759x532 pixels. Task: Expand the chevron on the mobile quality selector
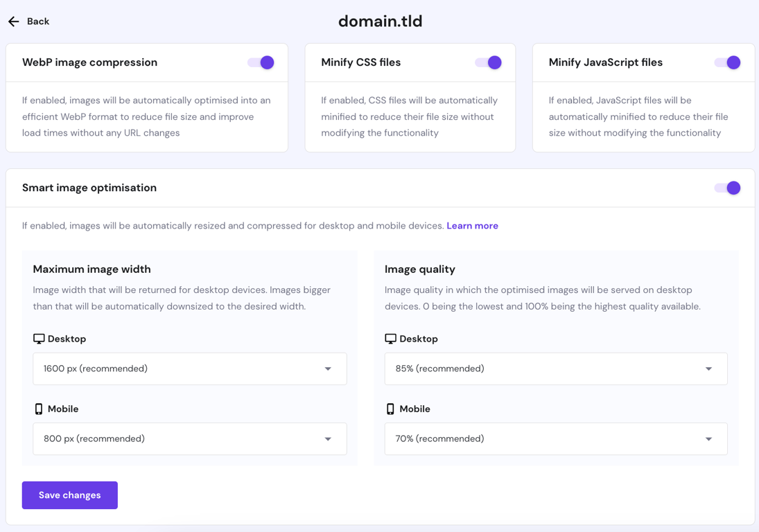708,438
